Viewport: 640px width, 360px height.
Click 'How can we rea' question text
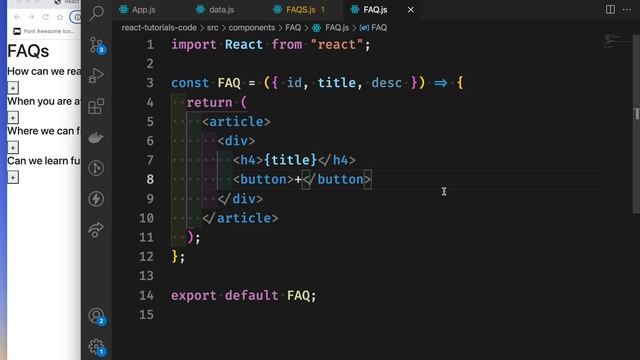pos(44,71)
